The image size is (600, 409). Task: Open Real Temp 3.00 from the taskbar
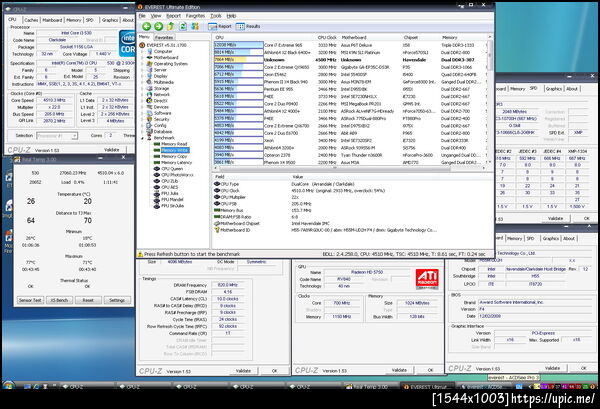[370, 387]
